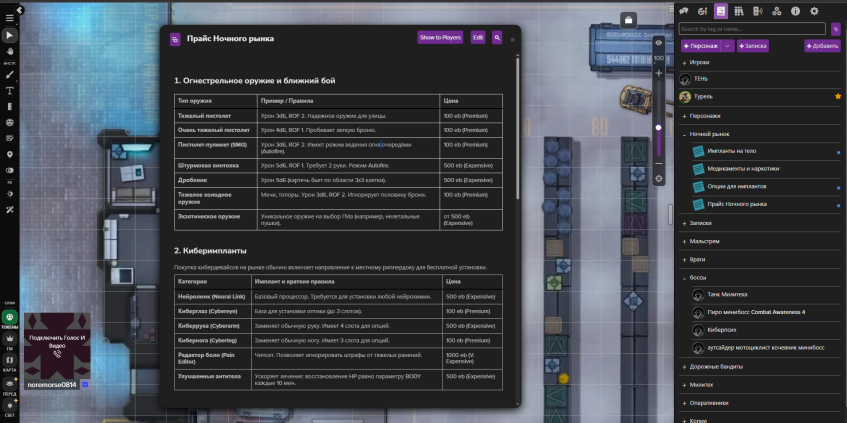
Task: Switch to the Foreground layer
Action: 10,384
